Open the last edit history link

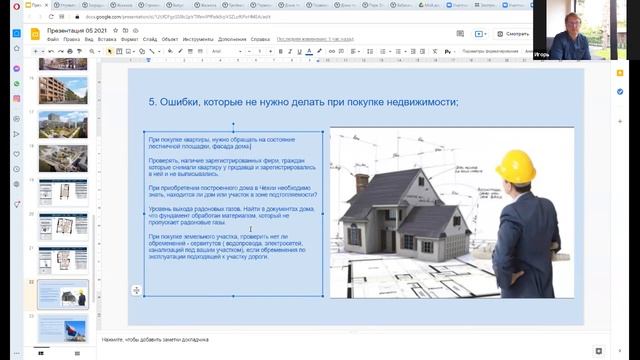pyautogui.click(x=315, y=40)
